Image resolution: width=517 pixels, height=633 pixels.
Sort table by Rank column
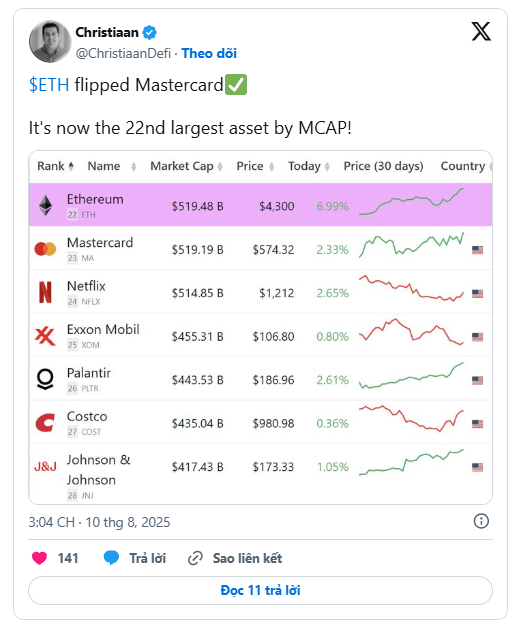click(56, 166)
